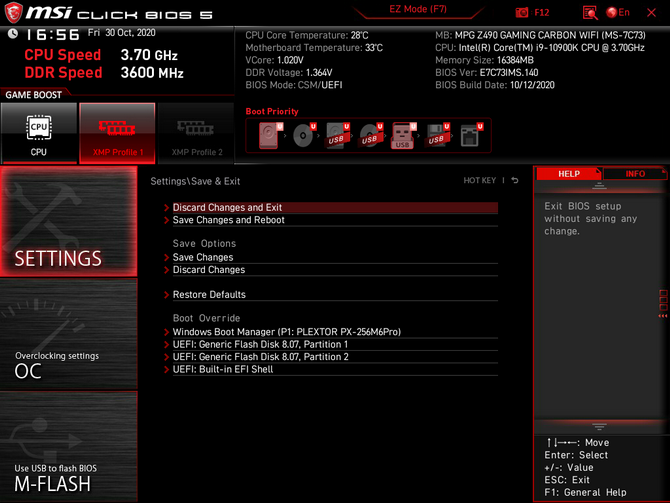
Task: Click the date Fri 30 Oct, 2020
Action: (x=122, y=33)
